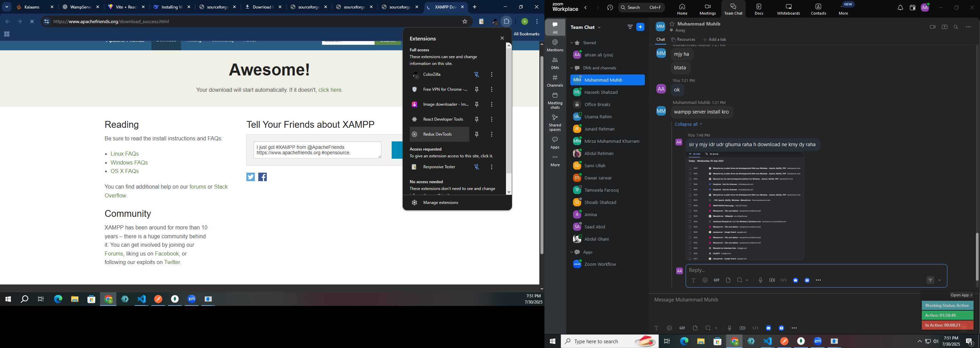Toggle pin for Redux DevTools
Image resolution: width=980 pixels, height=348 pixels.
[x=477, y=134]
